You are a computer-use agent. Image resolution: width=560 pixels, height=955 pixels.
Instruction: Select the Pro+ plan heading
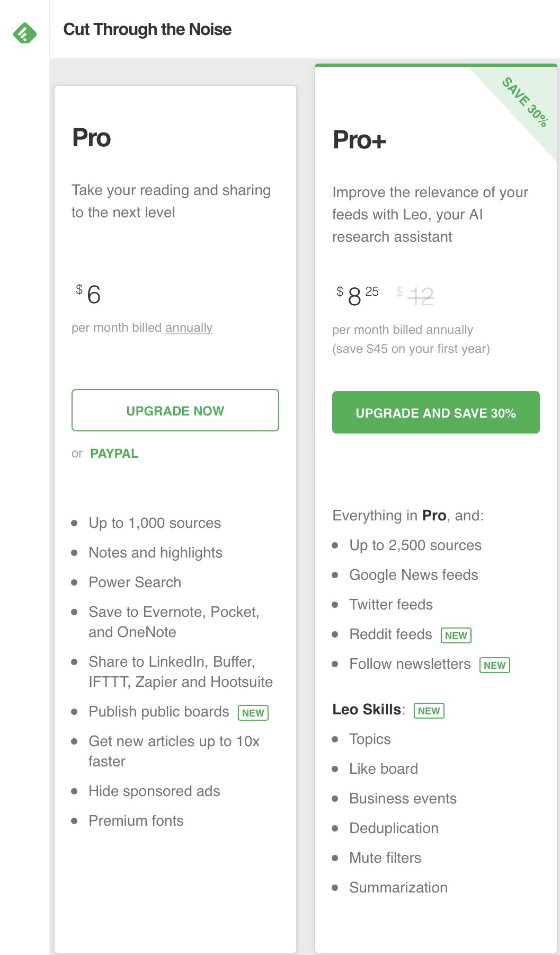(359, 140)
